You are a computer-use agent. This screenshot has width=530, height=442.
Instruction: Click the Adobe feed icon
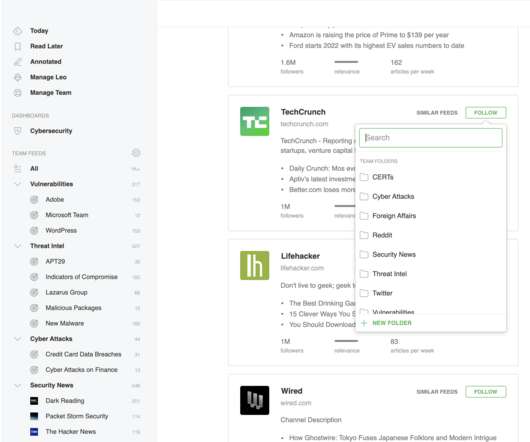[34, 200]
